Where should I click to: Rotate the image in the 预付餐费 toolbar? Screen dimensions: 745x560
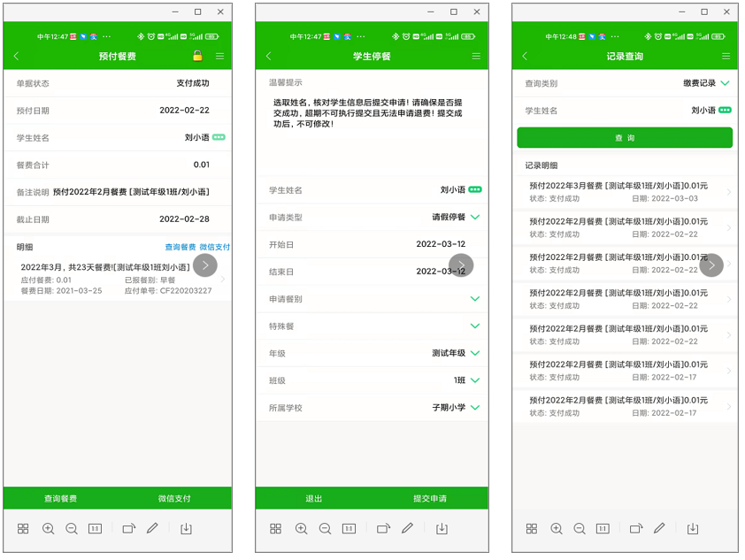click(x=129, y=529)
